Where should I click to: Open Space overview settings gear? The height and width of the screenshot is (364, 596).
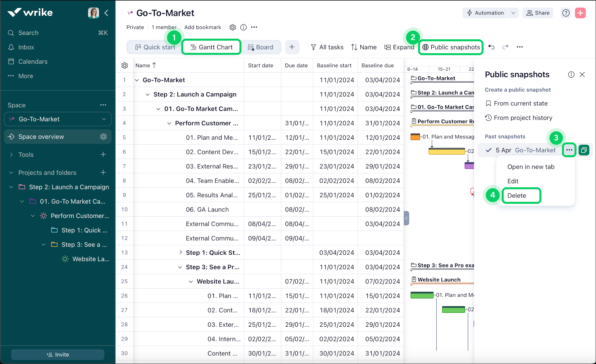104,137
